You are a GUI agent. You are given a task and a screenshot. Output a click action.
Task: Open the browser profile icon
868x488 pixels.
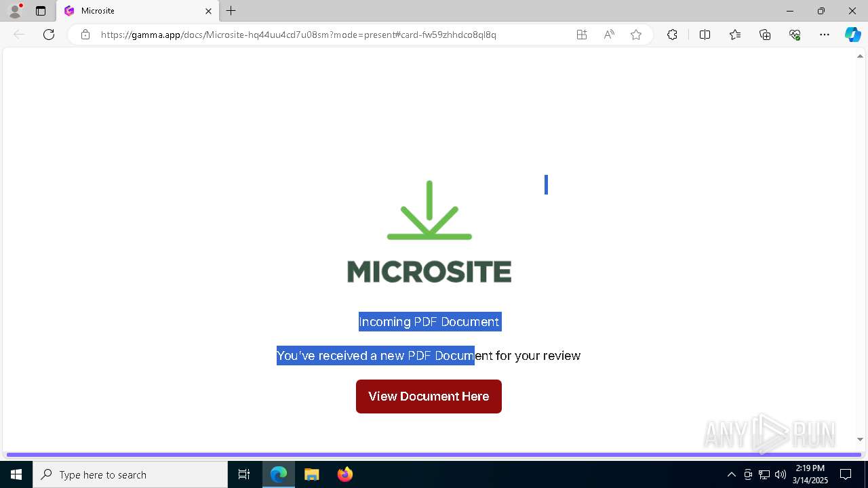(15, 11)
